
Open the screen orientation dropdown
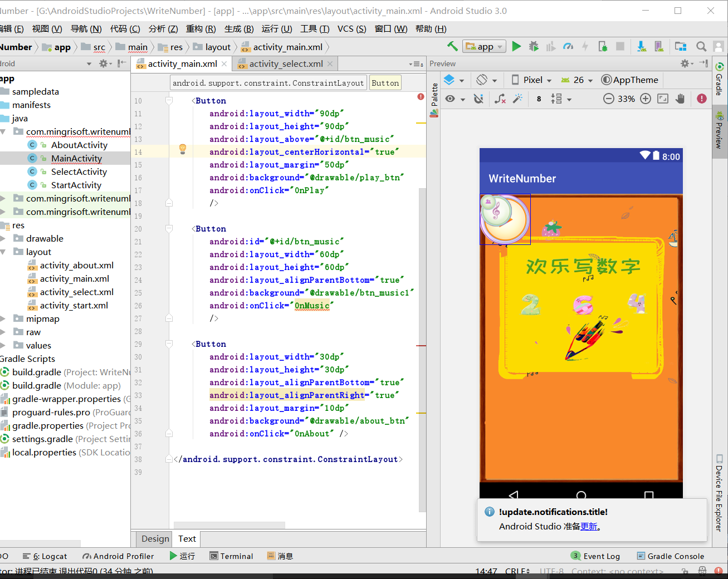tap(486, 80)
